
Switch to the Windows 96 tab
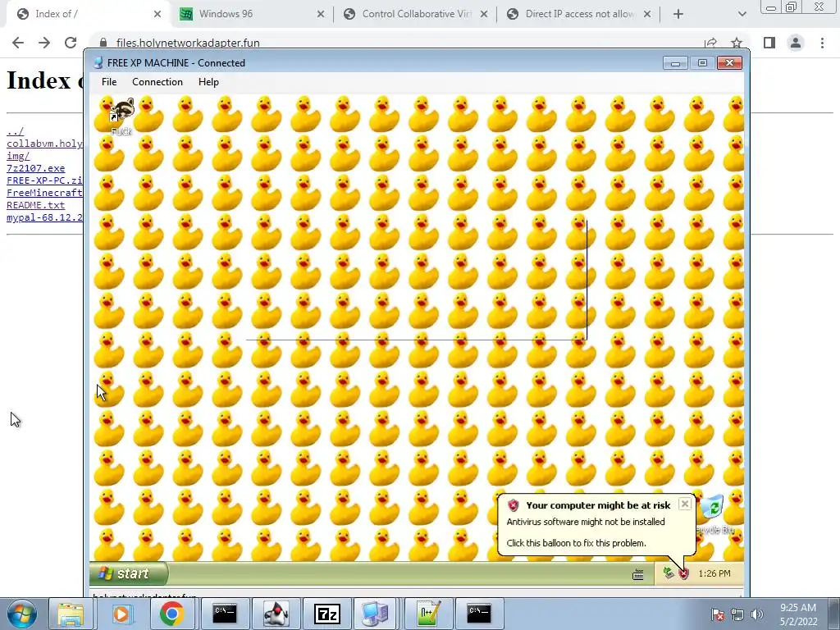[x=252, y=14]
